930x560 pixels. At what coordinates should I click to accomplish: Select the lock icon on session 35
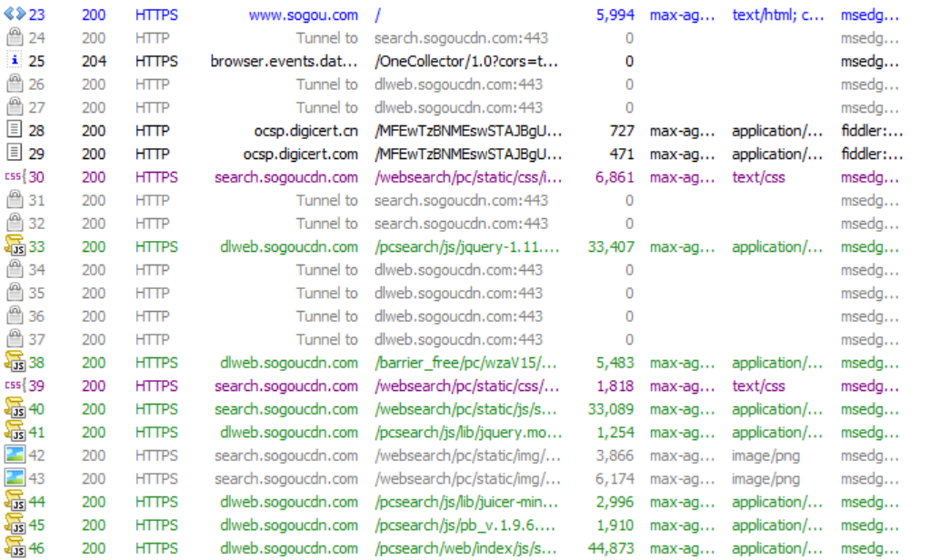coord(15,292)
